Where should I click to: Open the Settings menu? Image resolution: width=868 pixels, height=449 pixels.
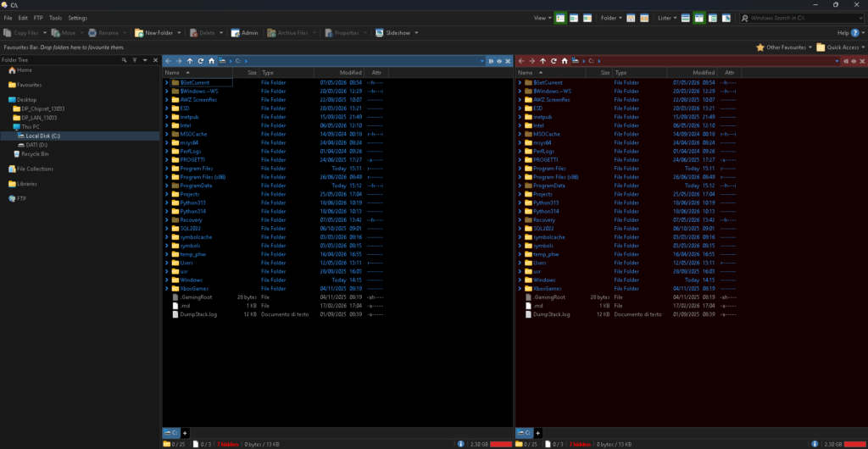pos(77,19)
